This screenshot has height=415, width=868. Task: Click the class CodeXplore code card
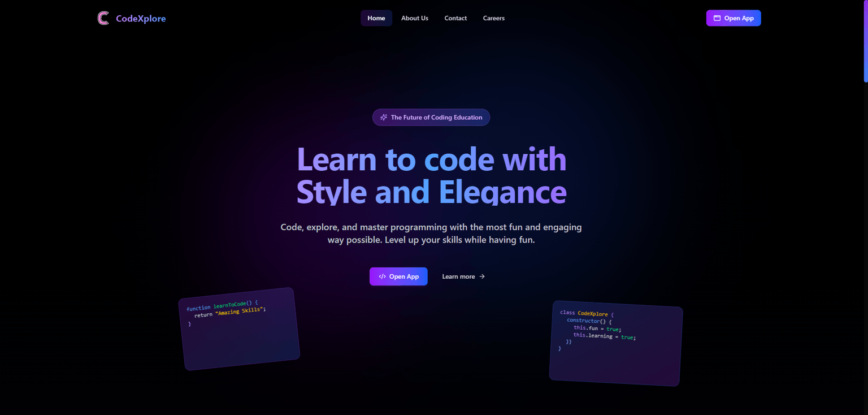click(x=615, y=345)
